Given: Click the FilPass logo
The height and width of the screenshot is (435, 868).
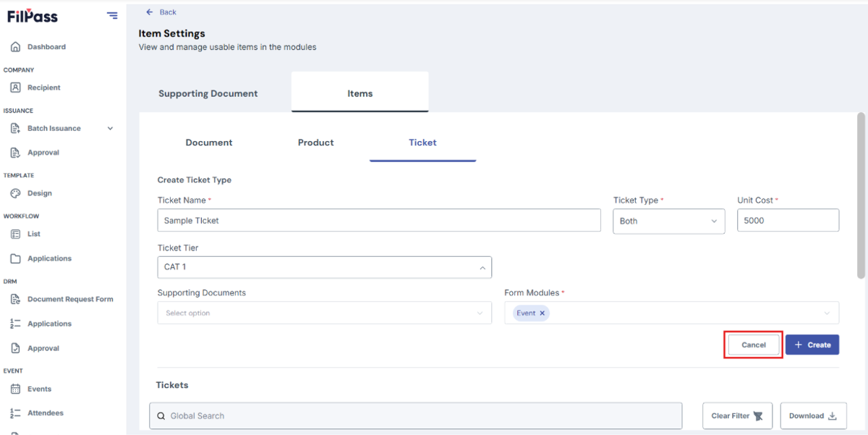Looking at the screenshot, I should (33, 17).
